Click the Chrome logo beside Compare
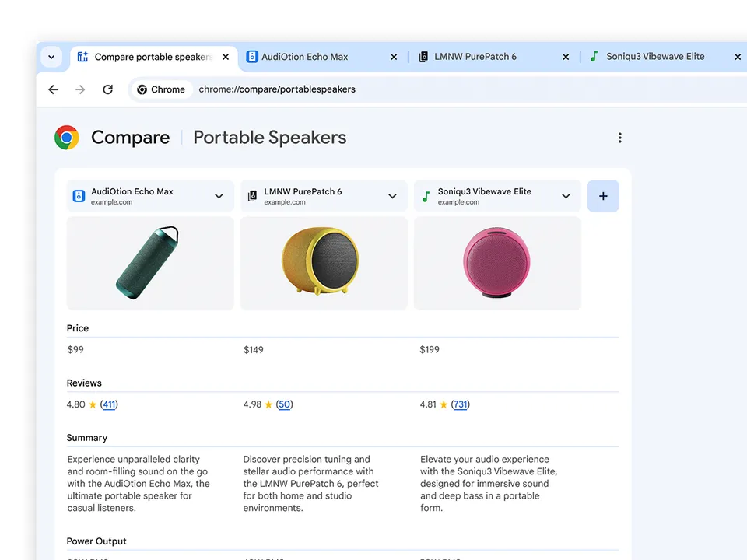This screenshot has width=747, height=560. point(67,138)
